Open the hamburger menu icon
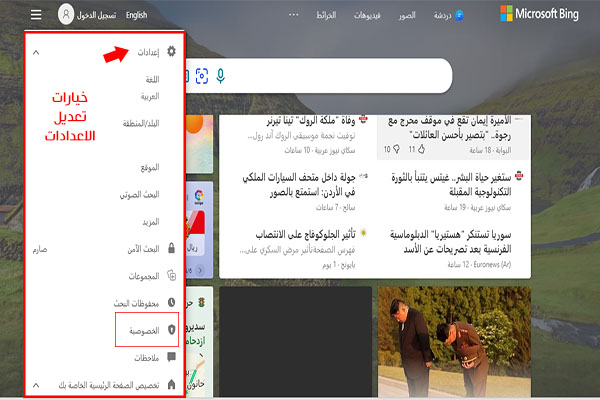The width and height of the screenshot is (600, 400). point(36,15)
